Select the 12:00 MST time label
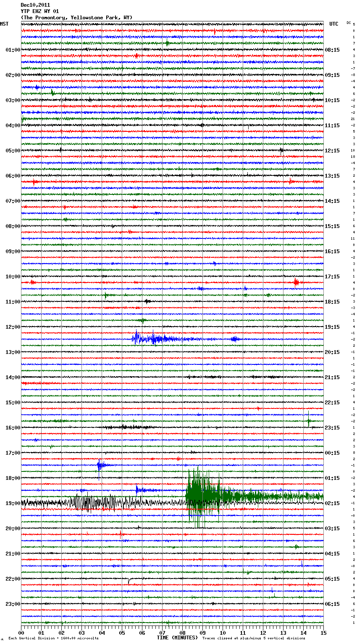Viewport: 357px width, 644px height. pos(13,327)
